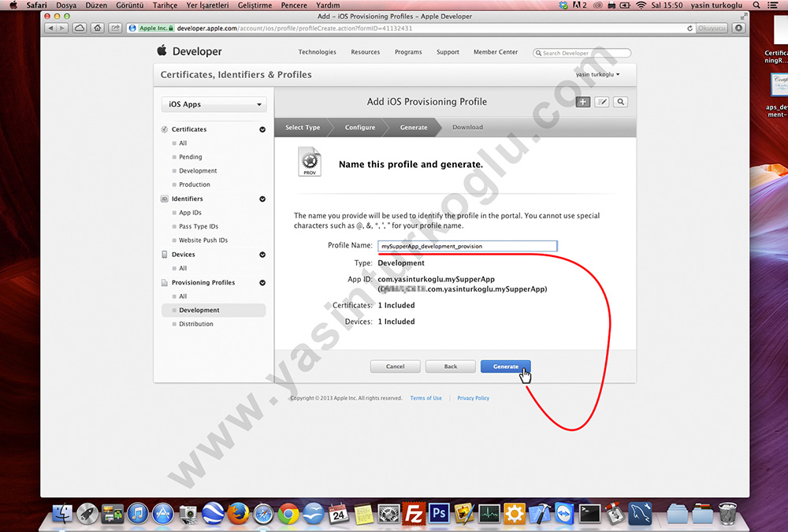Open FileZilla from the dock
Screen dimensions: 788x532
pyautogui.click(x=414, y=514)
